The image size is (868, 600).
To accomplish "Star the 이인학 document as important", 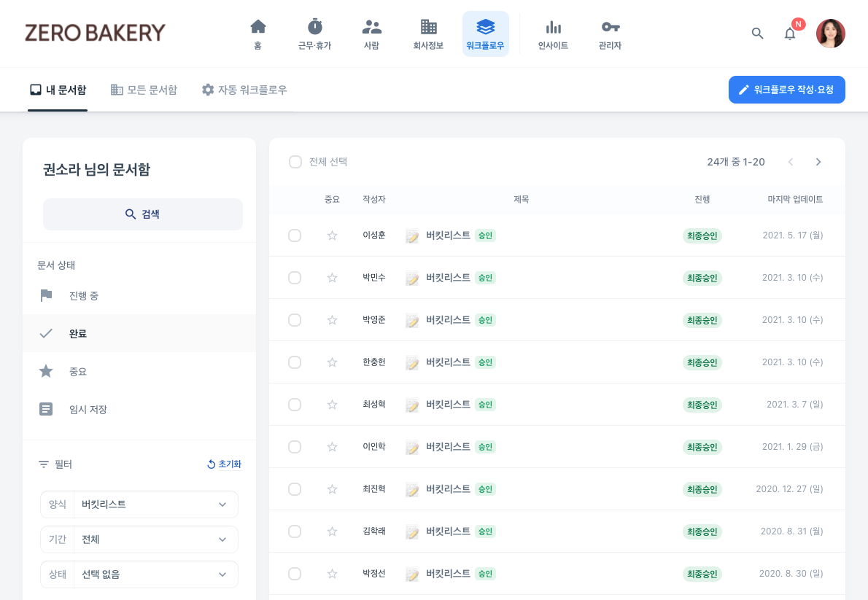I will [x=332, y=447].
